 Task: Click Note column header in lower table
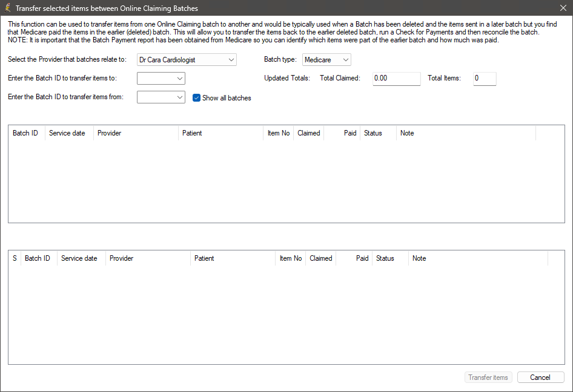[x=478, y=258]
